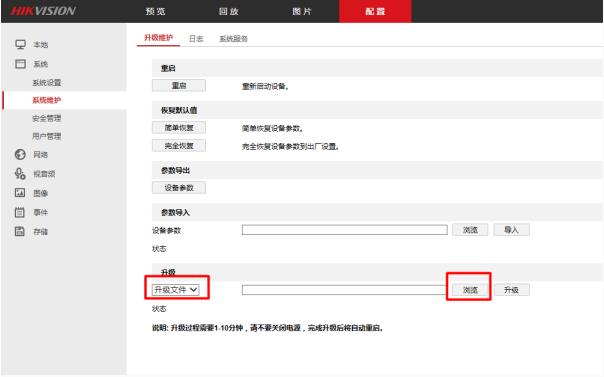This screenshot has width=604, height=377.
Task: Click the 导入 button
Action: [512, 230]
